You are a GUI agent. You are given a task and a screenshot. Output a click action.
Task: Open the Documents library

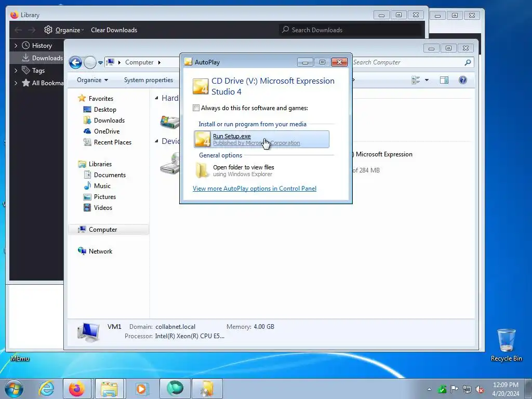point(110,175)
